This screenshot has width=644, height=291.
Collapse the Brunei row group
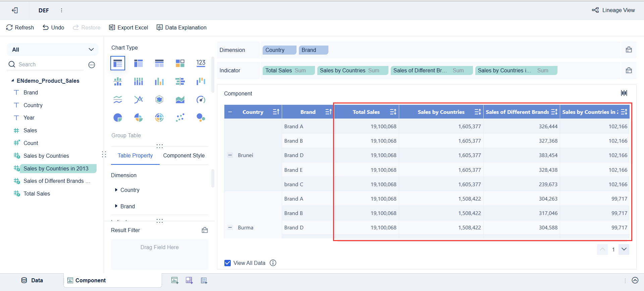click(230, 155)
